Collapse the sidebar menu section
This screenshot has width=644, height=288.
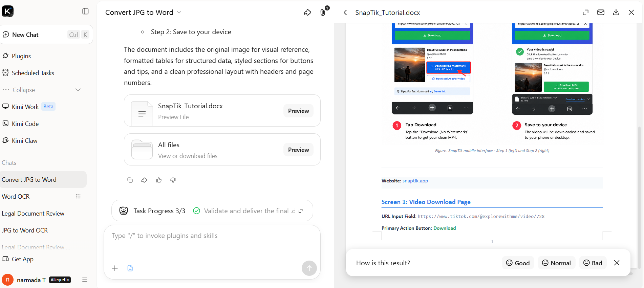tap(42, 90)
